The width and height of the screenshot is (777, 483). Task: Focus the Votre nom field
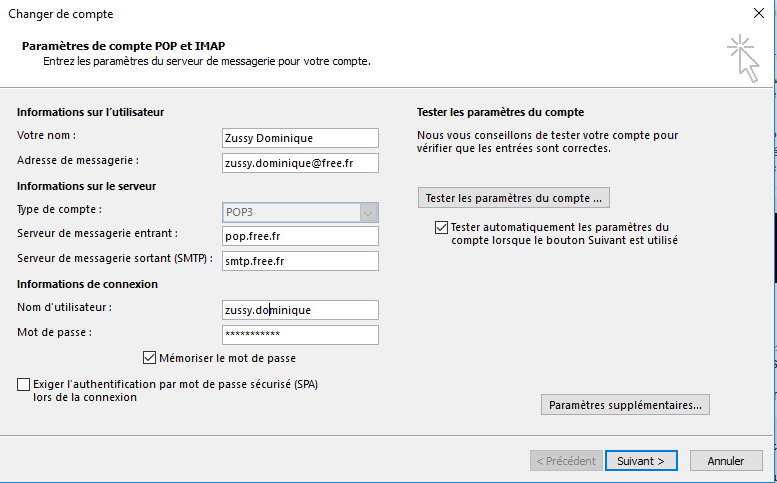[x=300, y=138]
